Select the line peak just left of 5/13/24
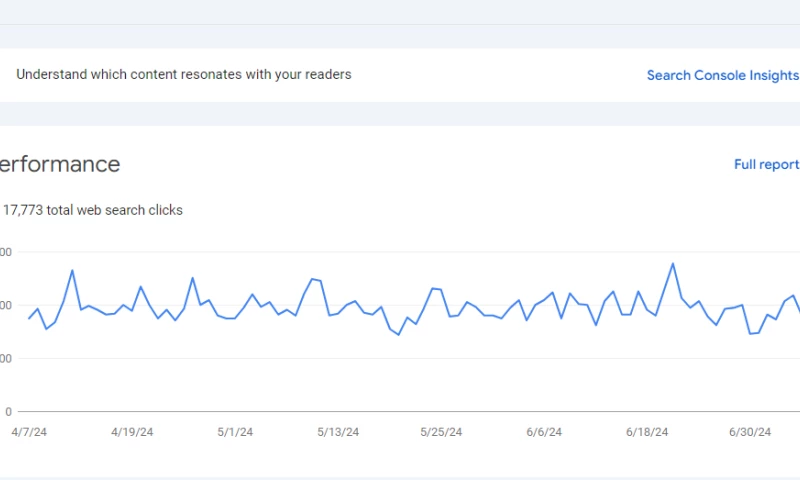 [312, 279]
